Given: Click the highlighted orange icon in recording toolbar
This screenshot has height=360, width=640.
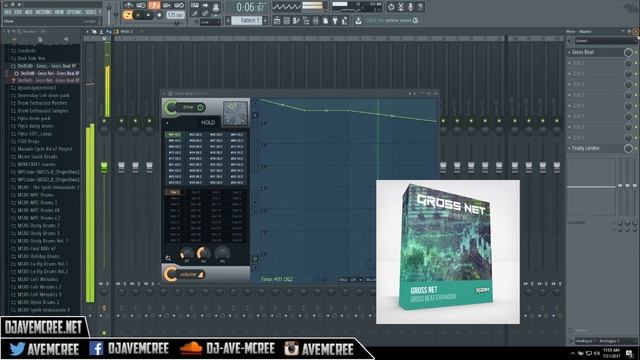Looking at the screenshot, I should [x=154, y=5].
